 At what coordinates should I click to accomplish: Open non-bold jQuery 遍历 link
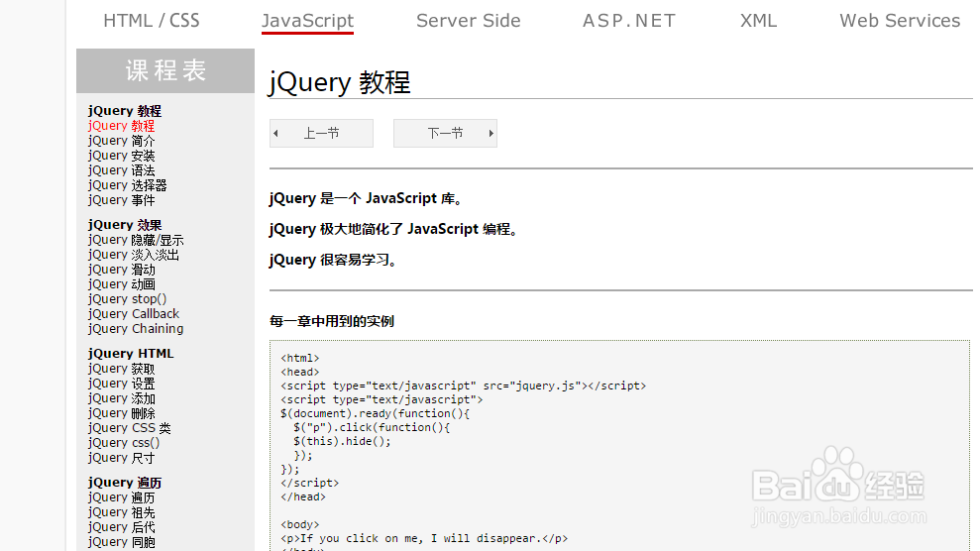click(121, 497)
